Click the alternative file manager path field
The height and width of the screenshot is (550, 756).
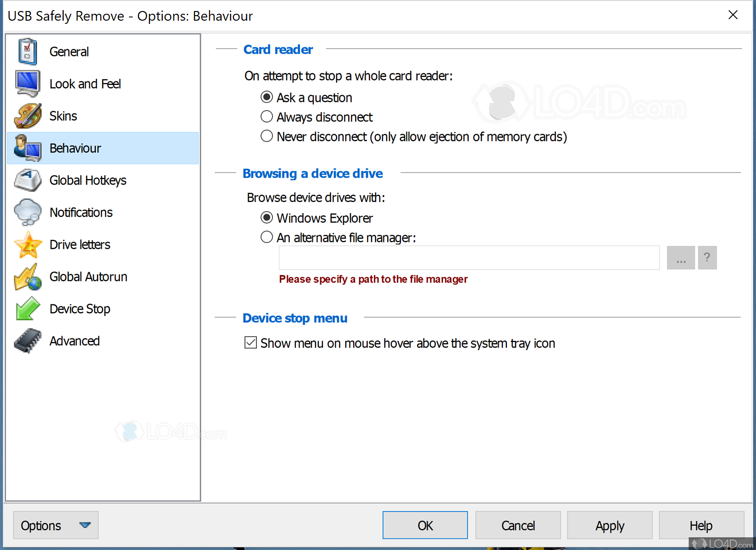click(x=469, y=258)
